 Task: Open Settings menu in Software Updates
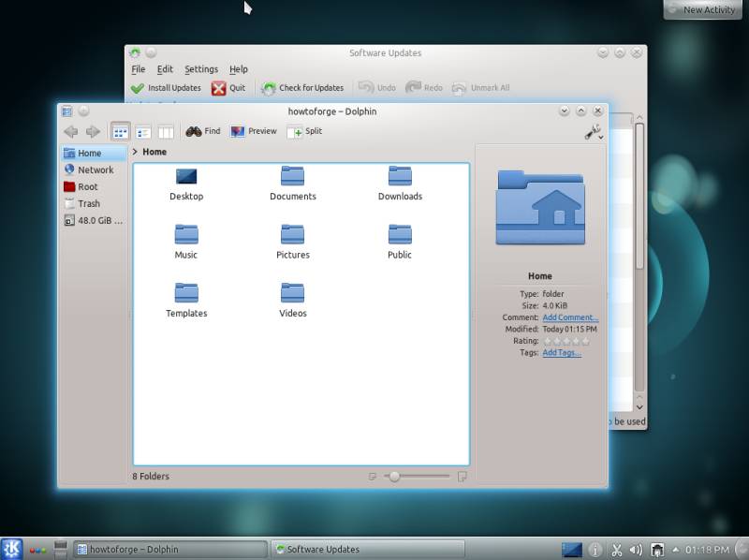(201, 69)
